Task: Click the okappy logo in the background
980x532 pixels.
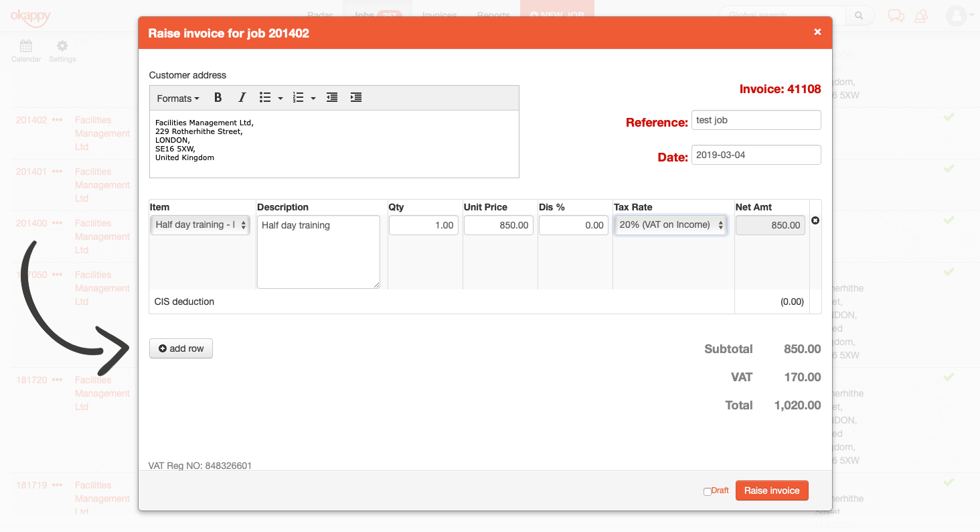Action: click(30, 17)
